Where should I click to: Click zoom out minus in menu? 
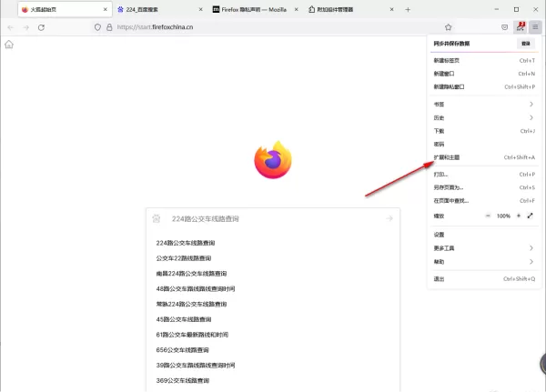tap(488, 216)
